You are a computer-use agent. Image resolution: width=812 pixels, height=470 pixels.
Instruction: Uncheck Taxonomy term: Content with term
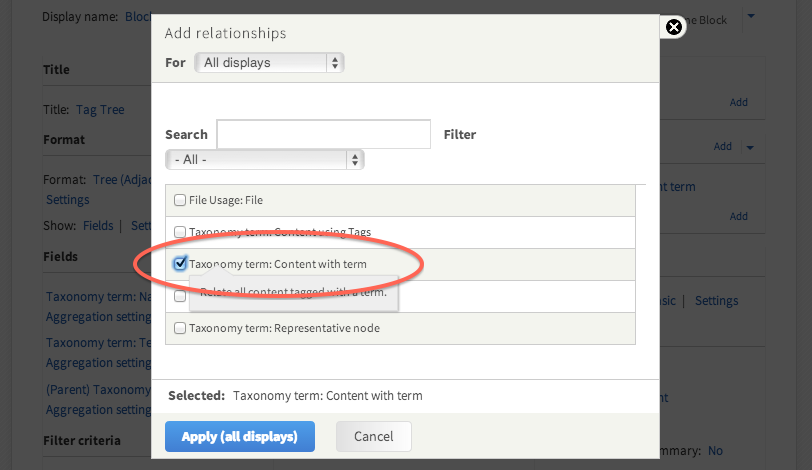[x=180, y=264]
